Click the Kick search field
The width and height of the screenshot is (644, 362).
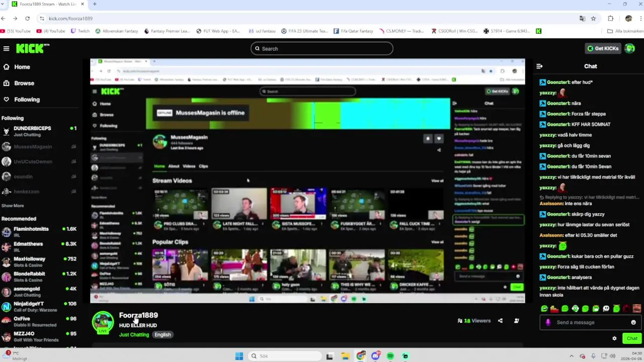(x=322, y=49)
